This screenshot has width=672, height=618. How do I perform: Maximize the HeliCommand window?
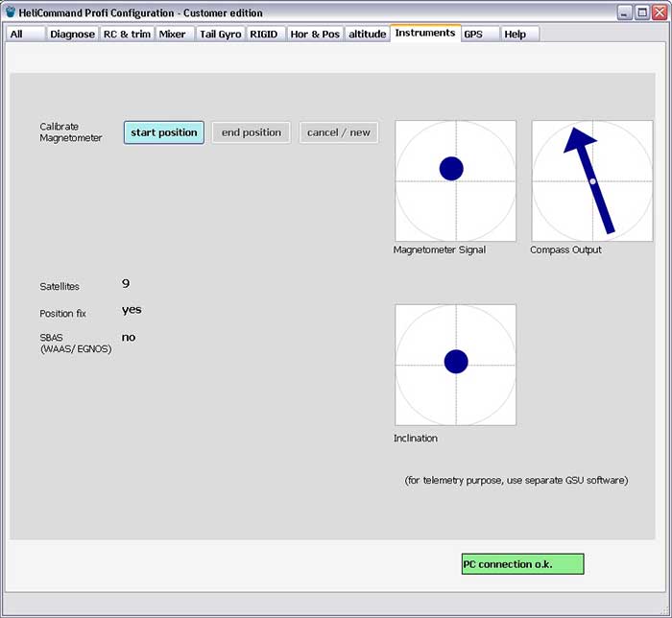tap(642, 12)
